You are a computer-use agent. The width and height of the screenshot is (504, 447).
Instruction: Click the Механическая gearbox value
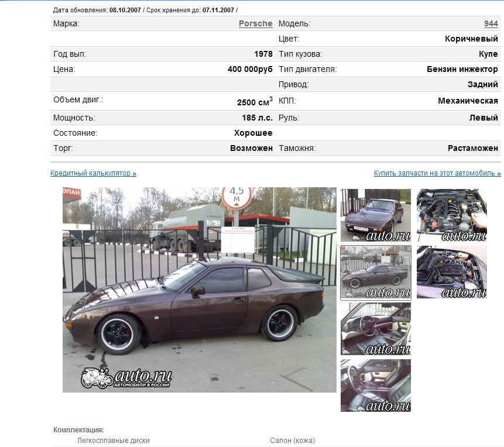(x=468, y=101)
